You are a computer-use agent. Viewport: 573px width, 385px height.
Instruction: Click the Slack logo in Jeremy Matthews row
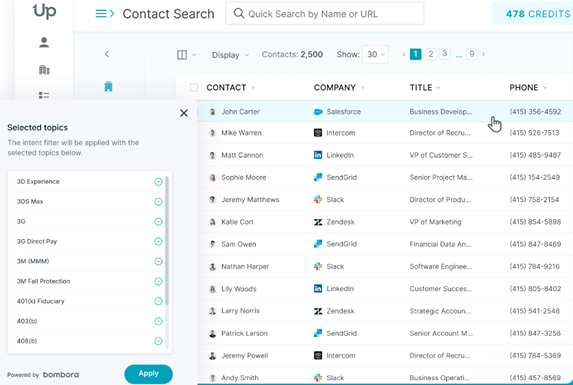[x=318, y=199]
